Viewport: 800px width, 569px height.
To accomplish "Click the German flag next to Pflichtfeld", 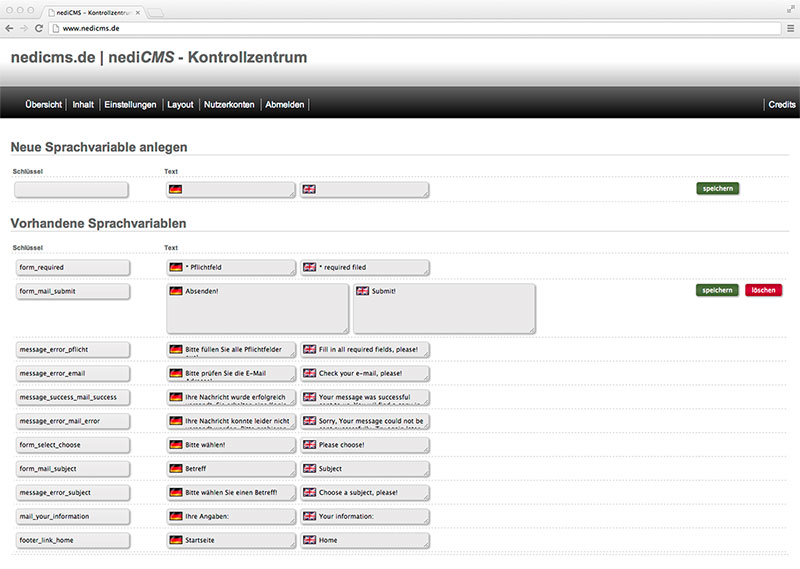I will [176, 267].
